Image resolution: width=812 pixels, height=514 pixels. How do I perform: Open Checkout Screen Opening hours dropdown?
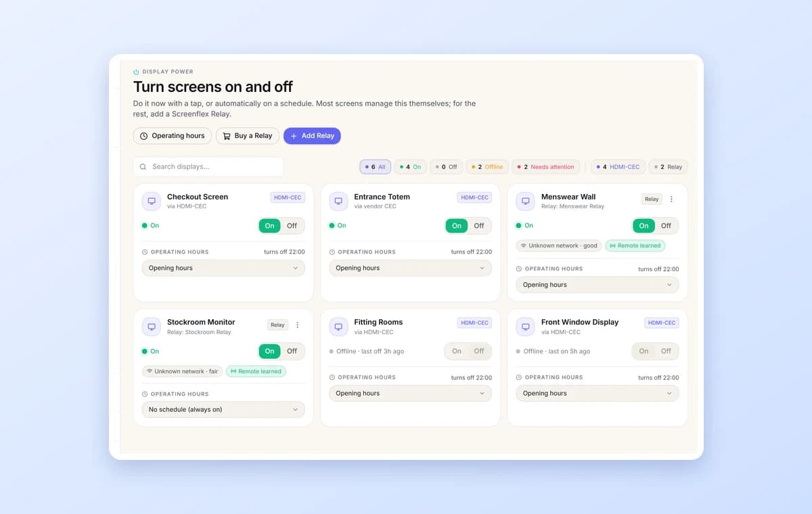pos(223,268)
